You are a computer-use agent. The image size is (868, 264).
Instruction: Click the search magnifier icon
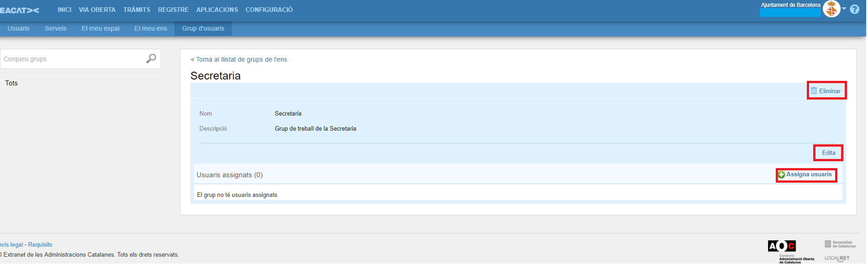point(151,58)
